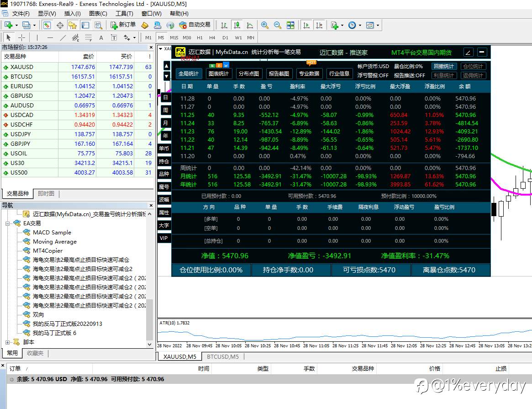
Task: Toggle the Terminal window icon
Action: (85, 25)
